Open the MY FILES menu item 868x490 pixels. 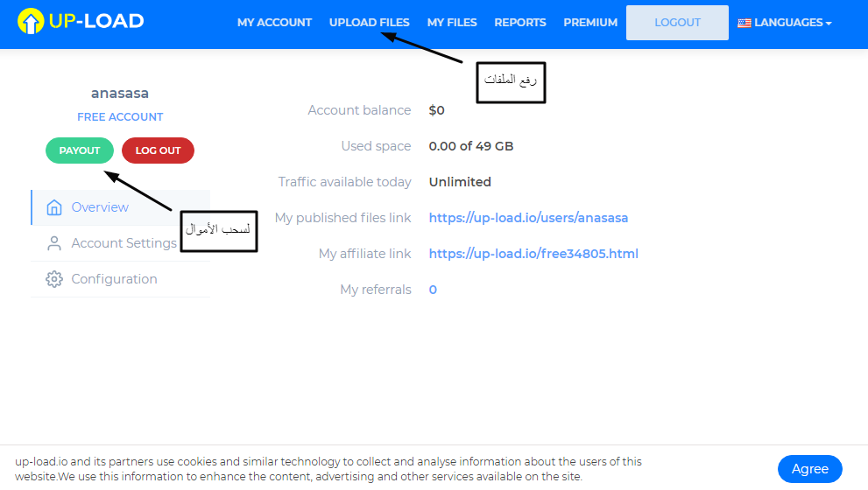tap(452, 23)
